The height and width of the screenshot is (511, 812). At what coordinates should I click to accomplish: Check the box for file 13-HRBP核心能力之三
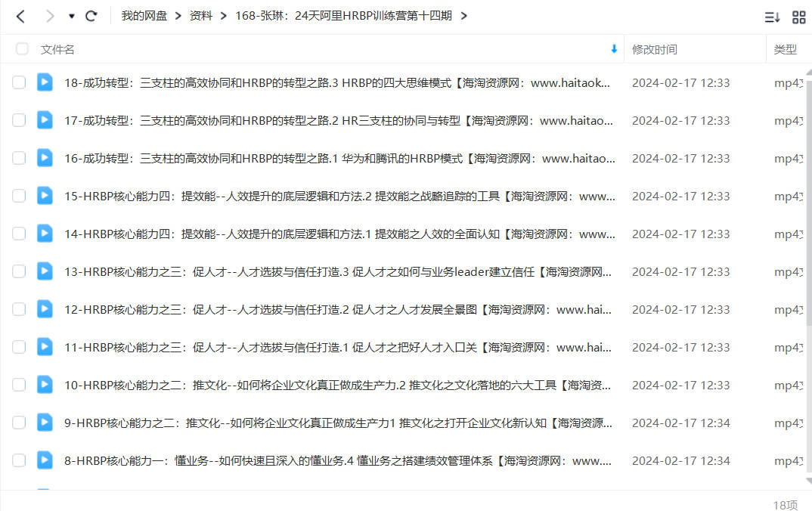[x=19, y=272]
